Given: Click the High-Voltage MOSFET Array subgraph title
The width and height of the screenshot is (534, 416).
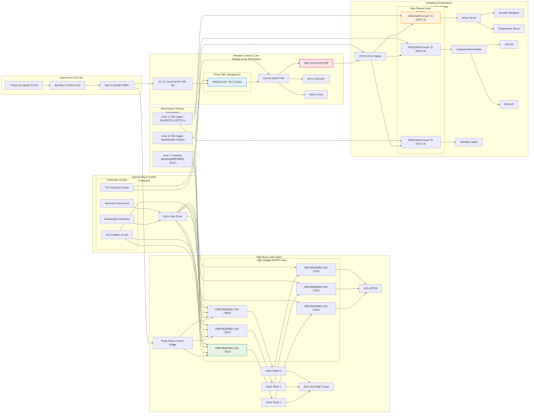Looking at the screenshot, I should click(271, 260).
